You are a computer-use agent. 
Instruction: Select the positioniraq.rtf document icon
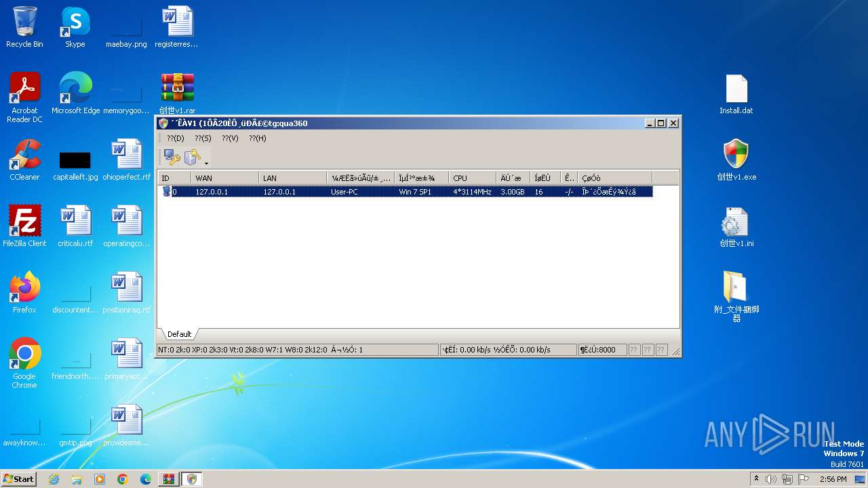(126, 293)
